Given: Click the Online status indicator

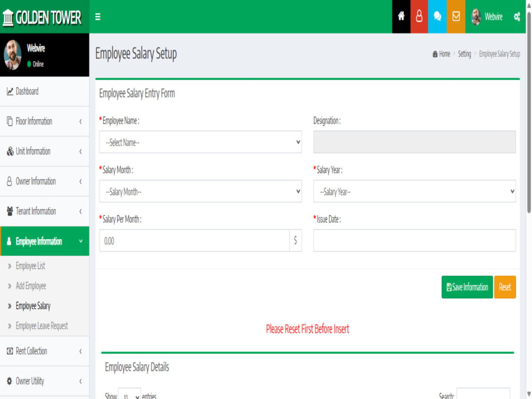Looking at the screenshot, I should coord(36,64).
